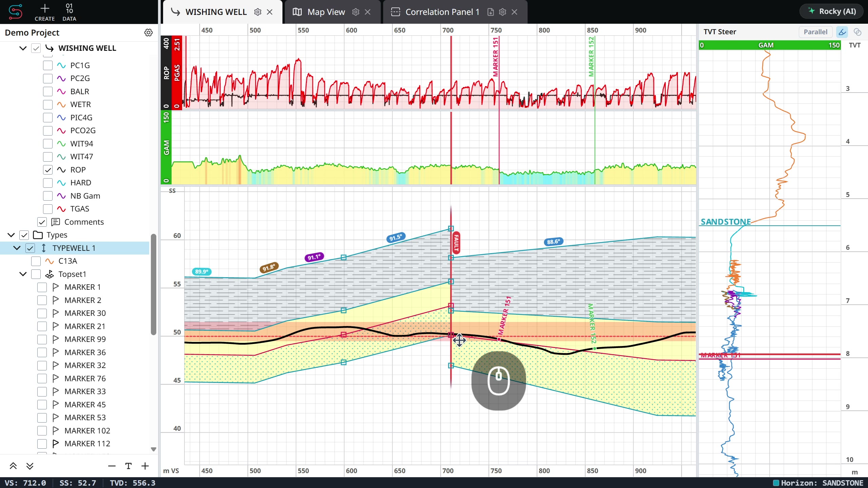Click the PC1G curve icon

click(61, 65)
